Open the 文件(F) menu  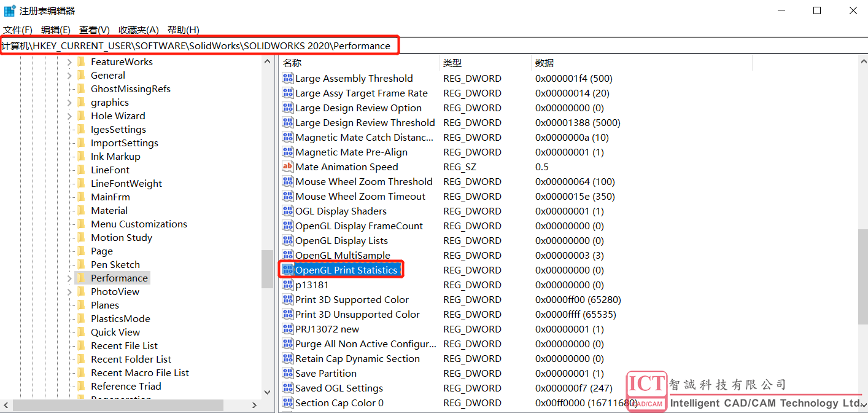coord(17,29)
